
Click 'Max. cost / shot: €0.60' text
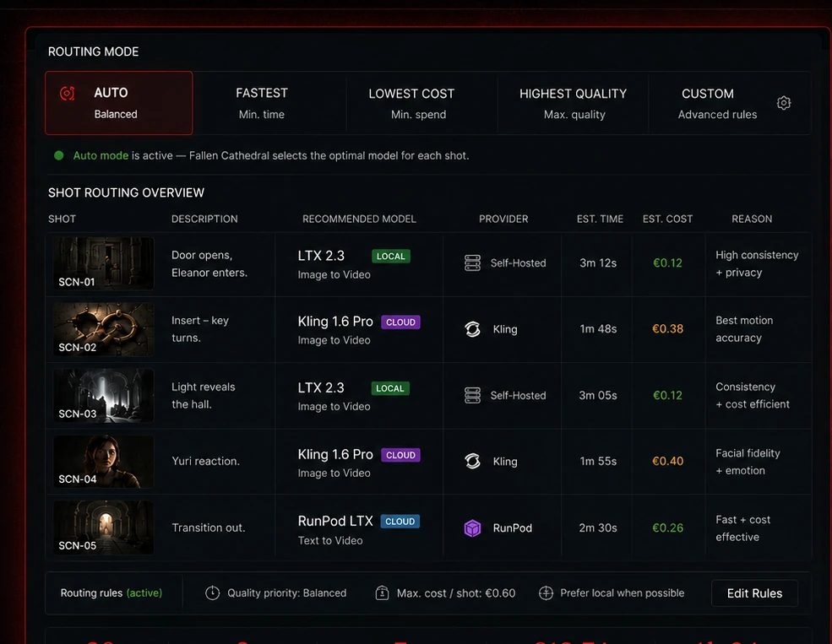[456, 593]
